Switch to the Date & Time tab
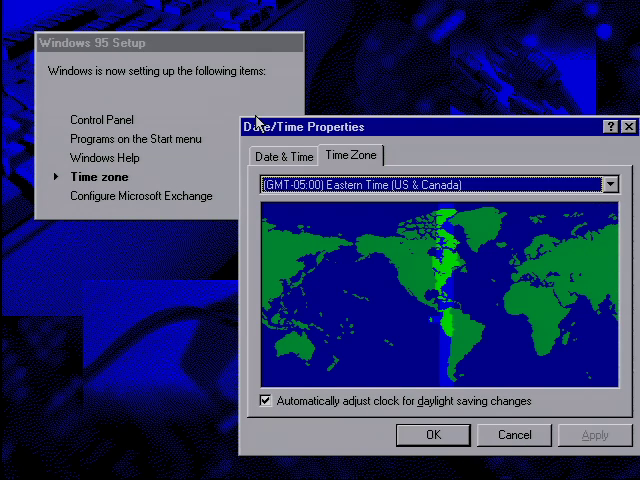Image resolution: width=640 pixels, height=480 pixels. click(284, 156)
